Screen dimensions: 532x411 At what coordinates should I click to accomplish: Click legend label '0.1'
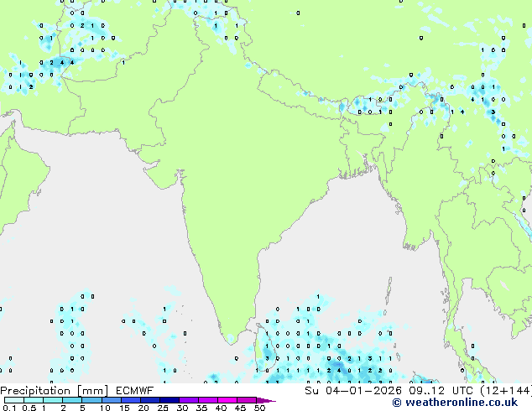(x=9, y=408)
